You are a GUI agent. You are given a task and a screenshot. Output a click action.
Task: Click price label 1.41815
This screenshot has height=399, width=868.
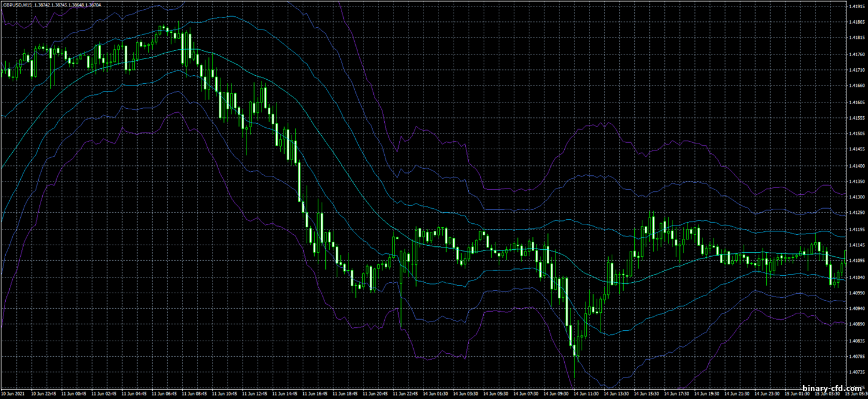pos(857,38)
